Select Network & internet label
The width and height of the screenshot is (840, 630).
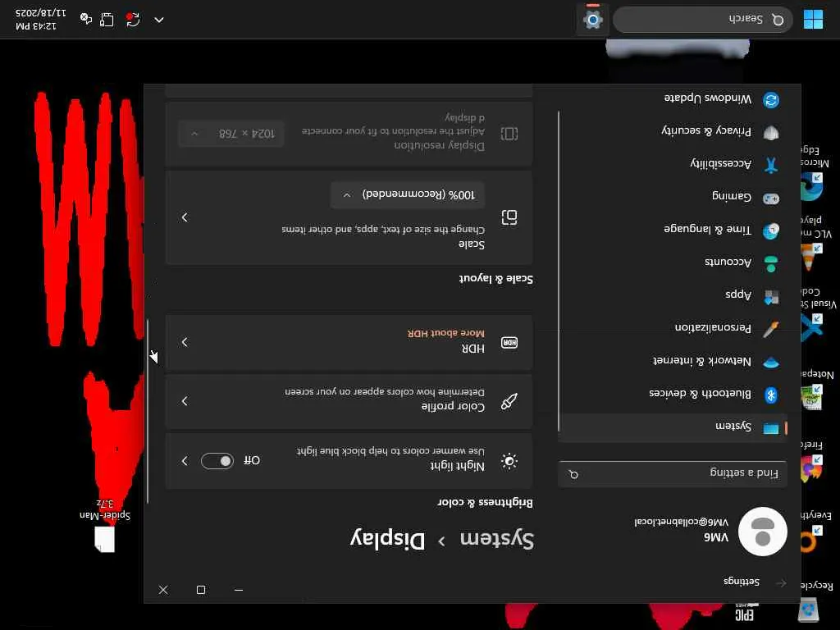(702, 361)
